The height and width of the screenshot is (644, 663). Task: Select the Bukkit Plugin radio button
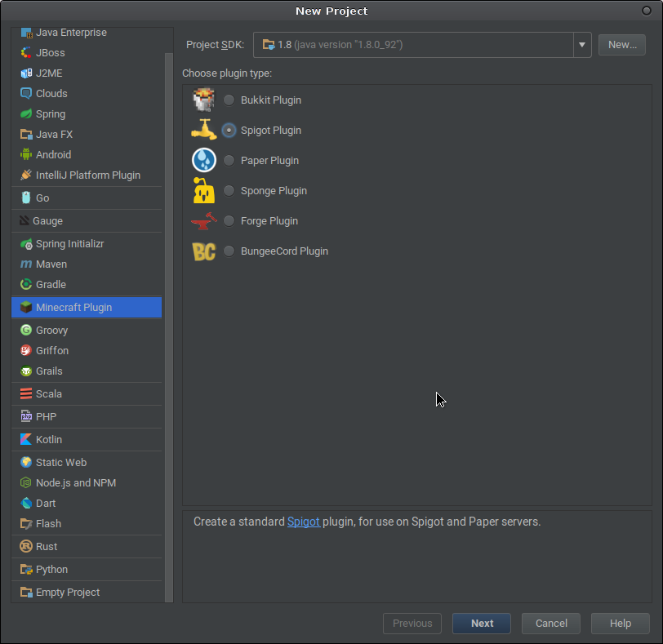coord(229,100)
